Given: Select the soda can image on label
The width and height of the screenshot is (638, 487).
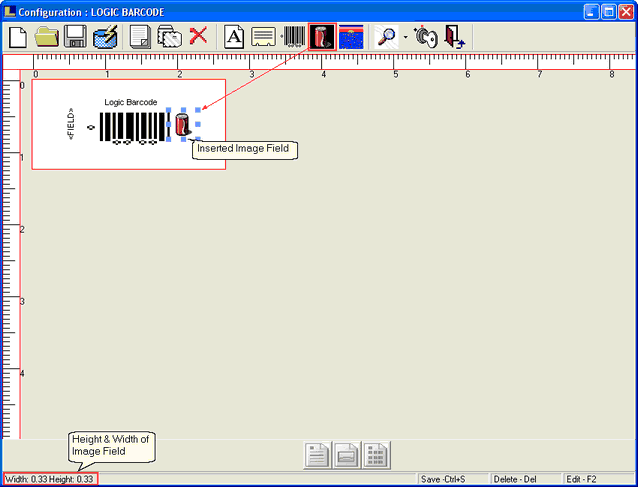Looking at the screenshot, I should click(x=183, y=124).
